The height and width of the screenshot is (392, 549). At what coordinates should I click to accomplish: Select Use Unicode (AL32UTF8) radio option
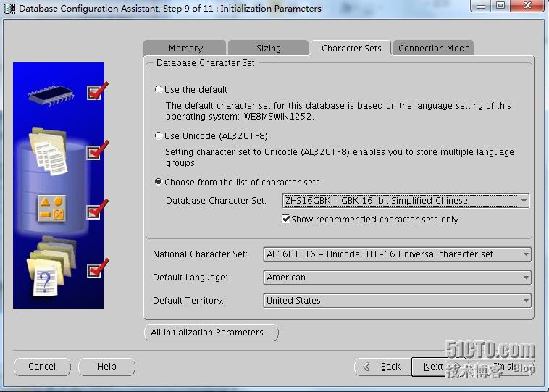[x=159, y=135]
